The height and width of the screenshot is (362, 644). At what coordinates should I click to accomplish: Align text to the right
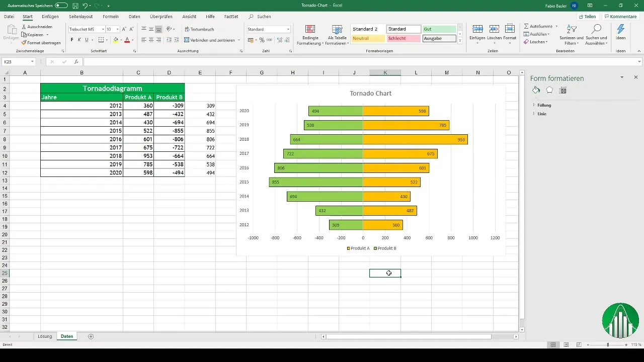pos(159,40)
